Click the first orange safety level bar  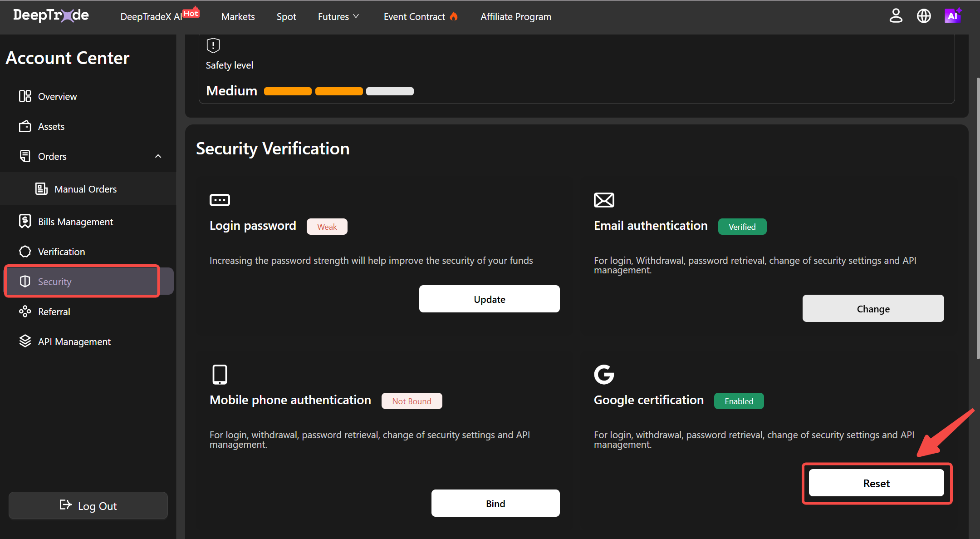(288, 91)
